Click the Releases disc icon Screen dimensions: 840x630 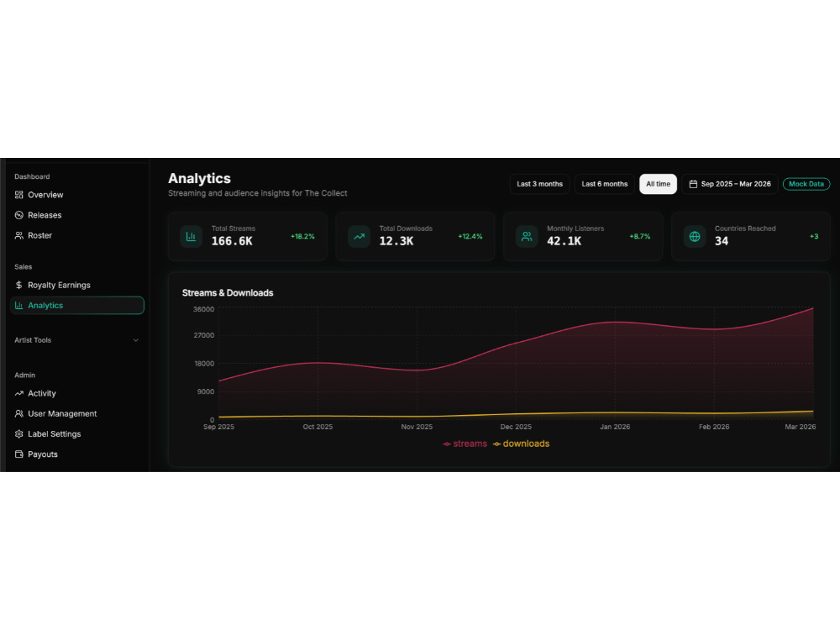click(x=19, y=215)
